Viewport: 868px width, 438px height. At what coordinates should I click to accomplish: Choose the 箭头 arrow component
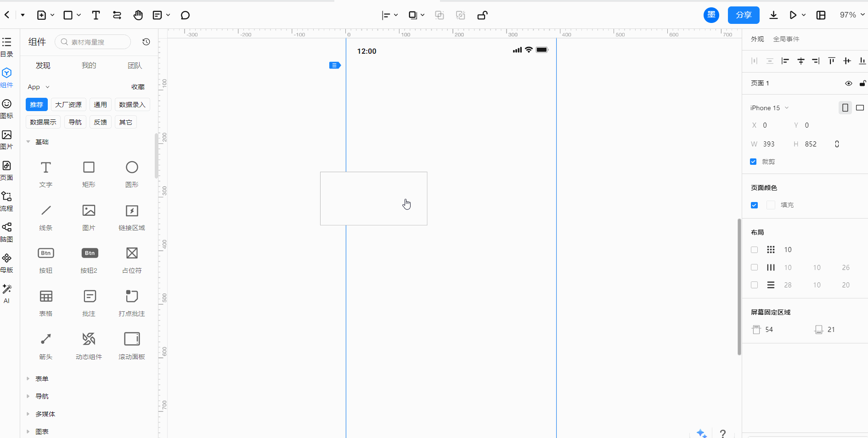pyautogui.click(x=46, y=345)
